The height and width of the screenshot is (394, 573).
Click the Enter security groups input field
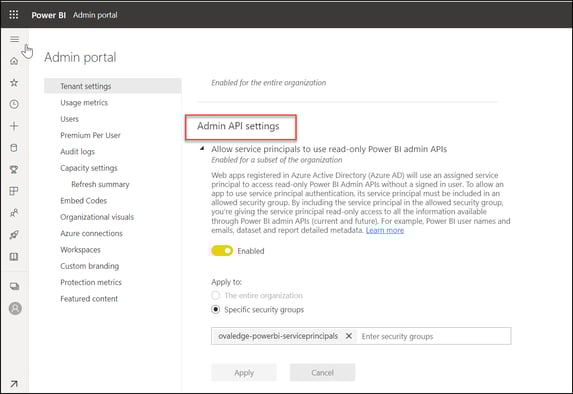coord(435,336)
